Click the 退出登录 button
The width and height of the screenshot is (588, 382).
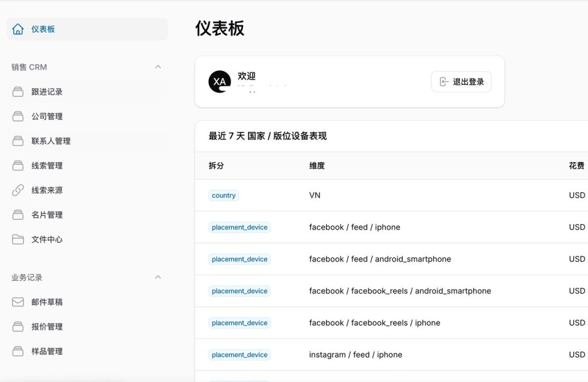click(461, 81)
